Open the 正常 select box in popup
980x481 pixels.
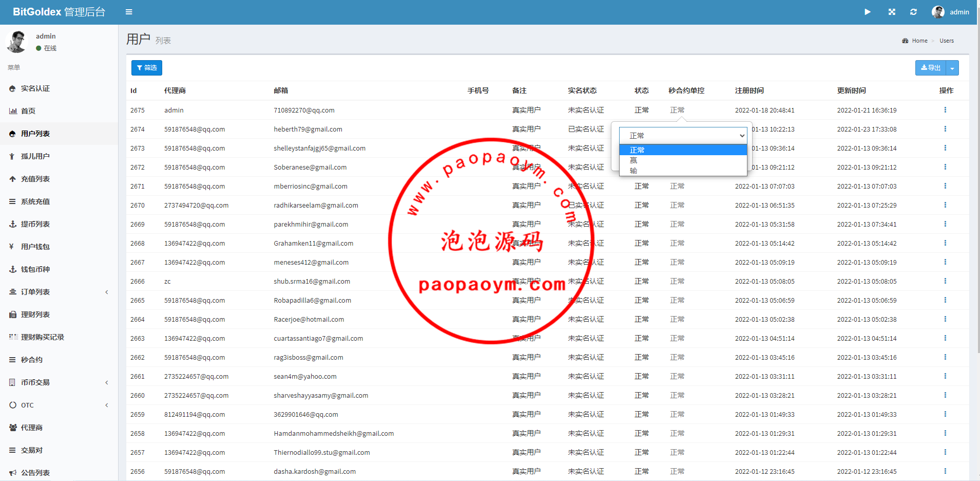pos(682,136)
